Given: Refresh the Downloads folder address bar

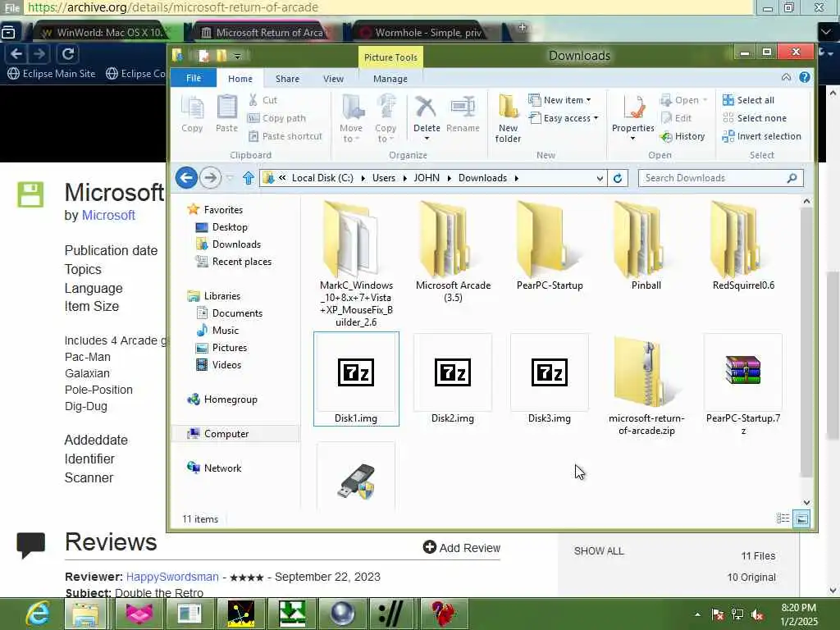Looking at the screenshot, I should coord(618,178).
